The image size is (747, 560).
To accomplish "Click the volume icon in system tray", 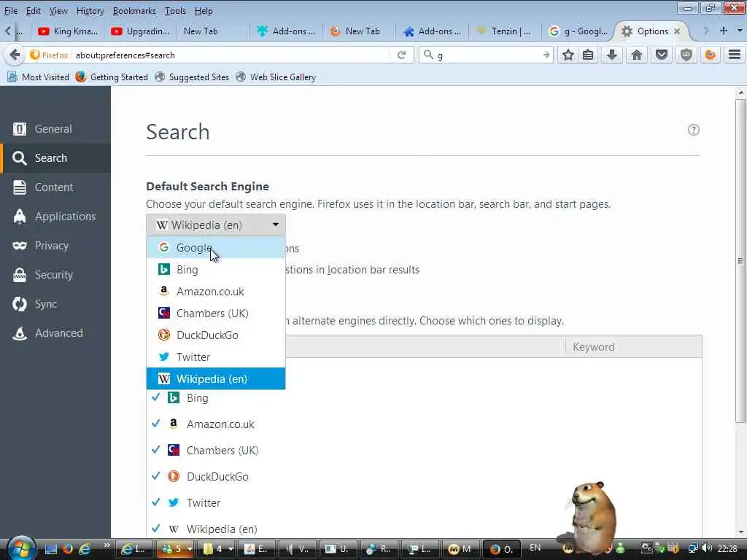I will (707, 548).
